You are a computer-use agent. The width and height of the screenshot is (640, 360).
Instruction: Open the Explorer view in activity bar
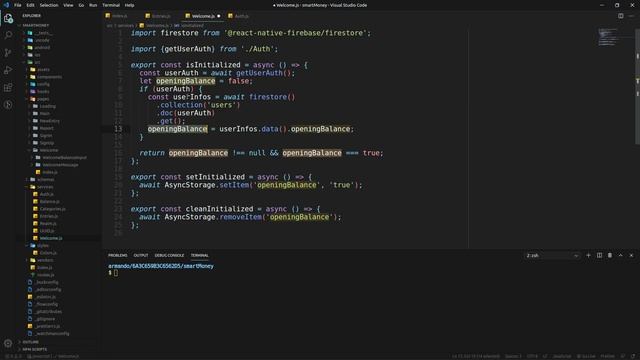tap(8, 18)
